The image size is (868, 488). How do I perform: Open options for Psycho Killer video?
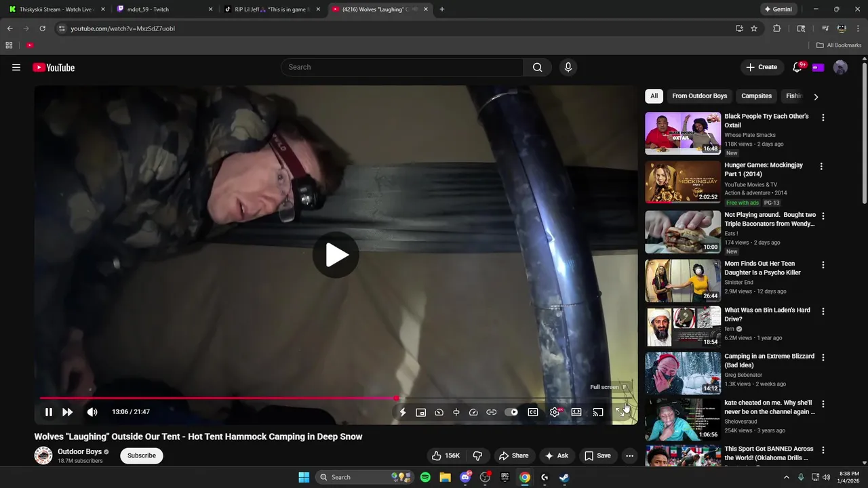click(x=823, y=264)
